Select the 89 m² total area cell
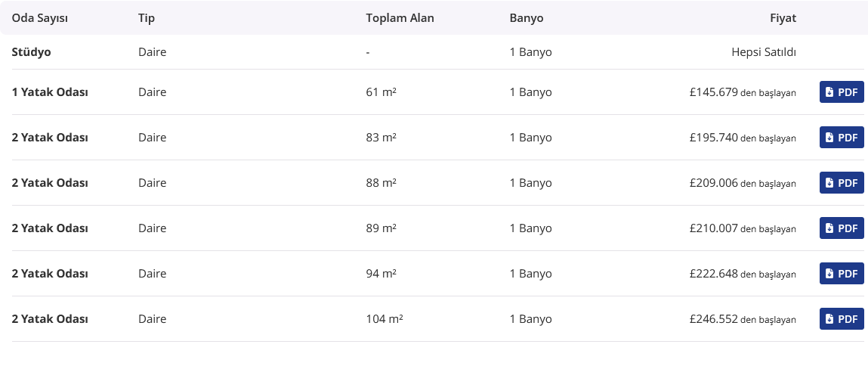 (x=381, y=228)
